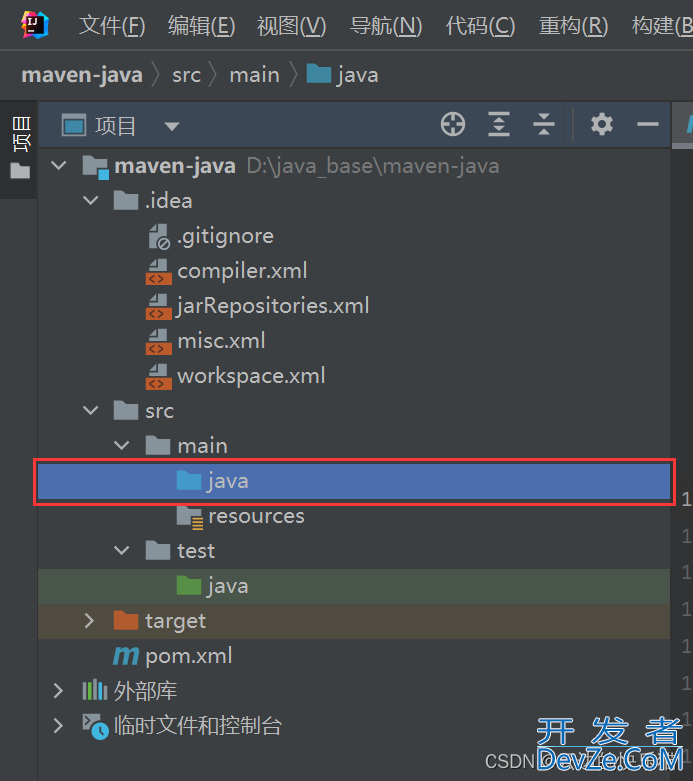Open the 导航(N) menu
Viewport: 693px width, 781px height.
click(x=386, y=25)
